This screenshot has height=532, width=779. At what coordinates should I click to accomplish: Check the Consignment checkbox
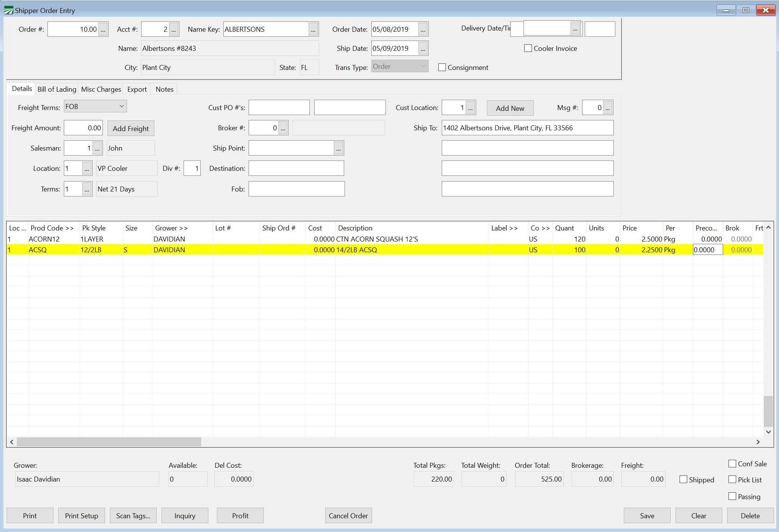(x=442, y=67)
